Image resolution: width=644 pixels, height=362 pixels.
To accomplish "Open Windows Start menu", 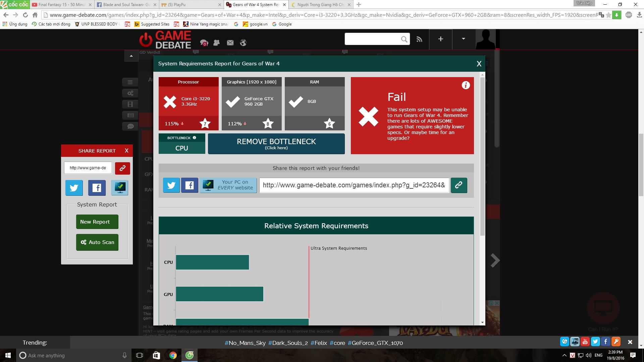I will coord(8,355).
